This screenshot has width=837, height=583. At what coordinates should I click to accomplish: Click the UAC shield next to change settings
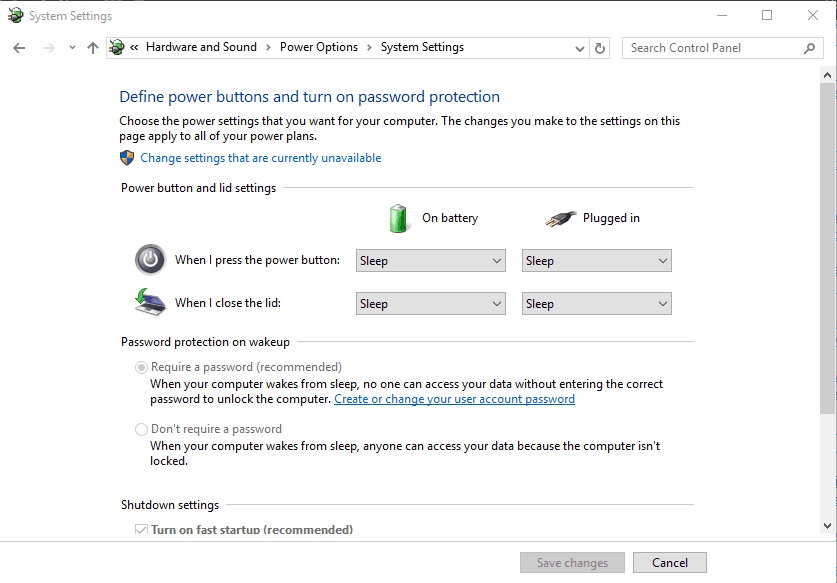(x=126, y=157)
